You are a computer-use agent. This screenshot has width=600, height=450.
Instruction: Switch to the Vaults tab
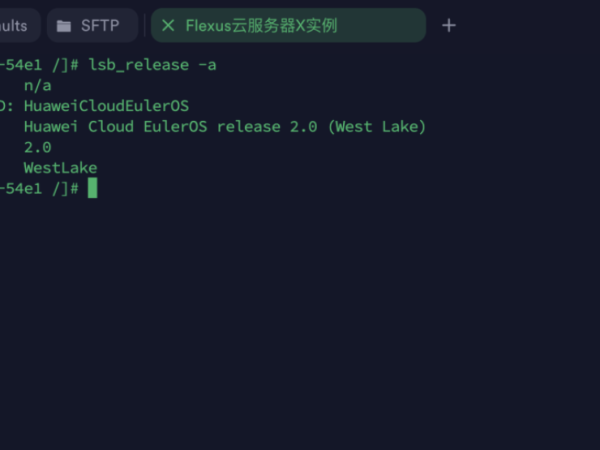click(x=18, y=25)
